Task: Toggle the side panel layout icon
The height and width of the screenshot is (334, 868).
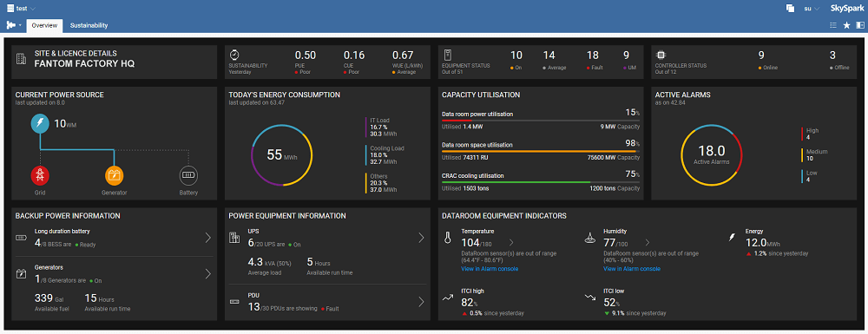Action: pyautogui.click(x=859, y=25)
